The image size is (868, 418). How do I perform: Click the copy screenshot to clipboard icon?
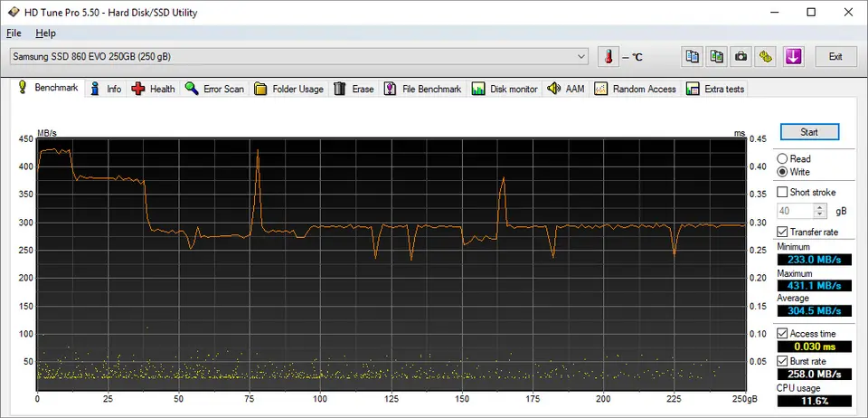(717, 57)
